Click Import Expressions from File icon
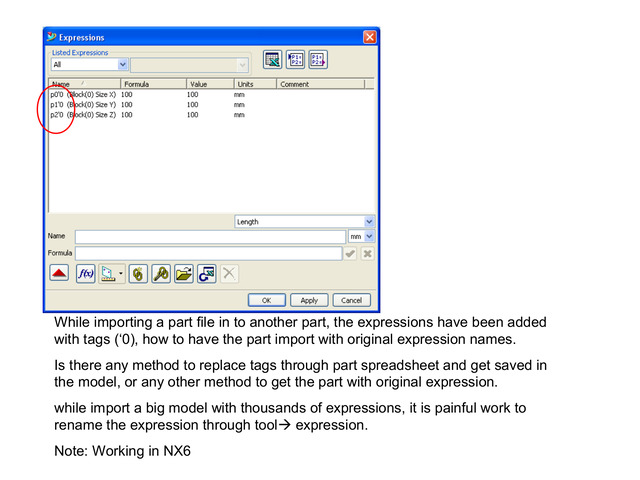640x480 pixels. click(x=295, y=60)
